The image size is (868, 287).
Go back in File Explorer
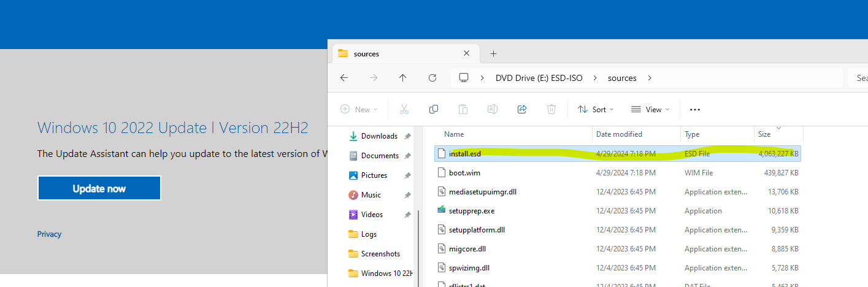tap(344, 78)
